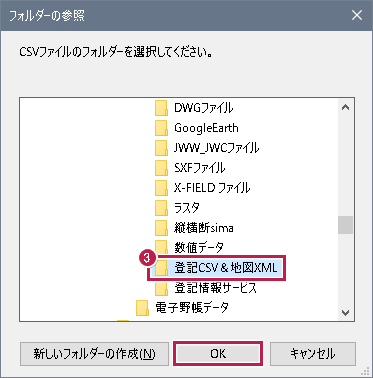Select the SXFファイル folder name

point(199,168)
